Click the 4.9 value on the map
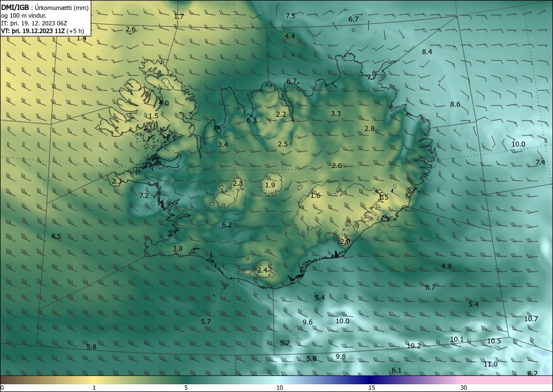The height and width of the screenshot is (392, 553). coord(446,266)
